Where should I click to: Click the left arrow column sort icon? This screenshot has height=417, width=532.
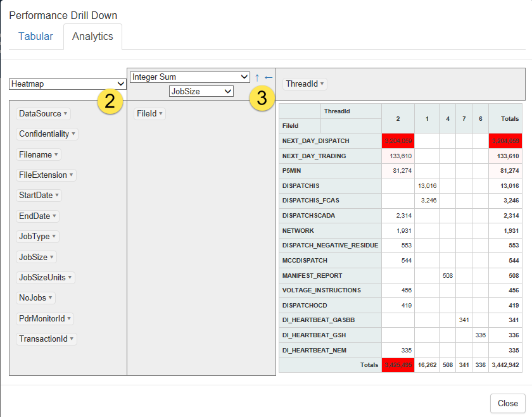tap(269, 77)
